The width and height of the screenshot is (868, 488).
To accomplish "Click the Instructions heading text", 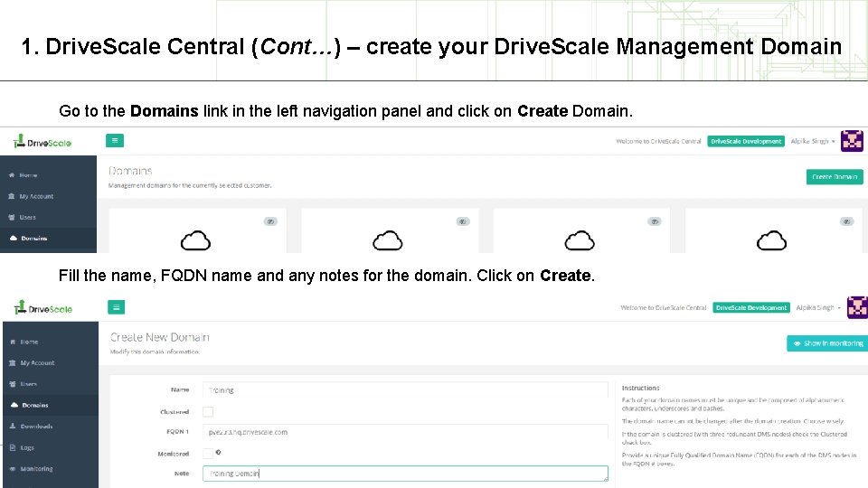I will click(x=640, y=388).
